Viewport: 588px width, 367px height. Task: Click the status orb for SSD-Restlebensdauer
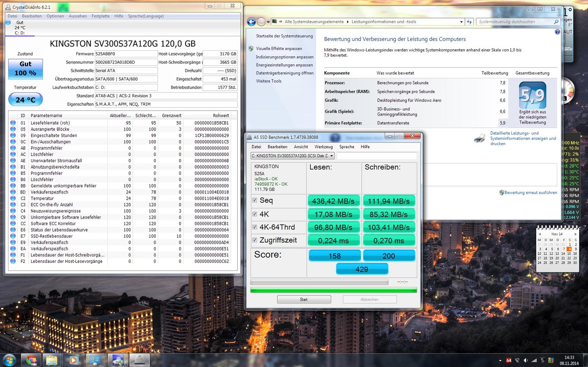[13, 236]
